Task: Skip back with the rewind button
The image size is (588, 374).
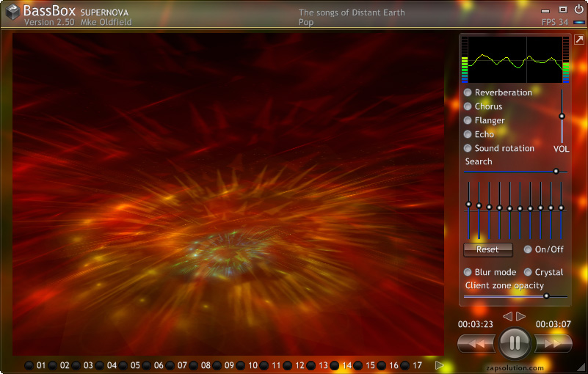Action: coord(477,343)
